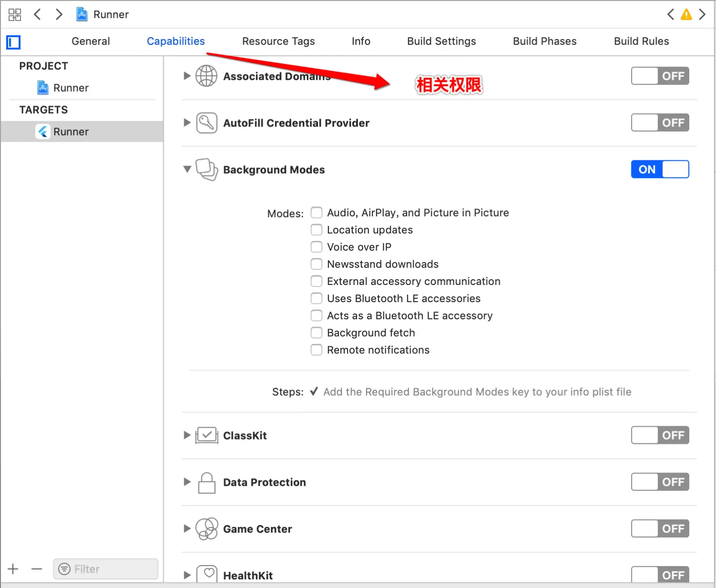Click the Game Center bubbles icon

(x=207, y=529)
